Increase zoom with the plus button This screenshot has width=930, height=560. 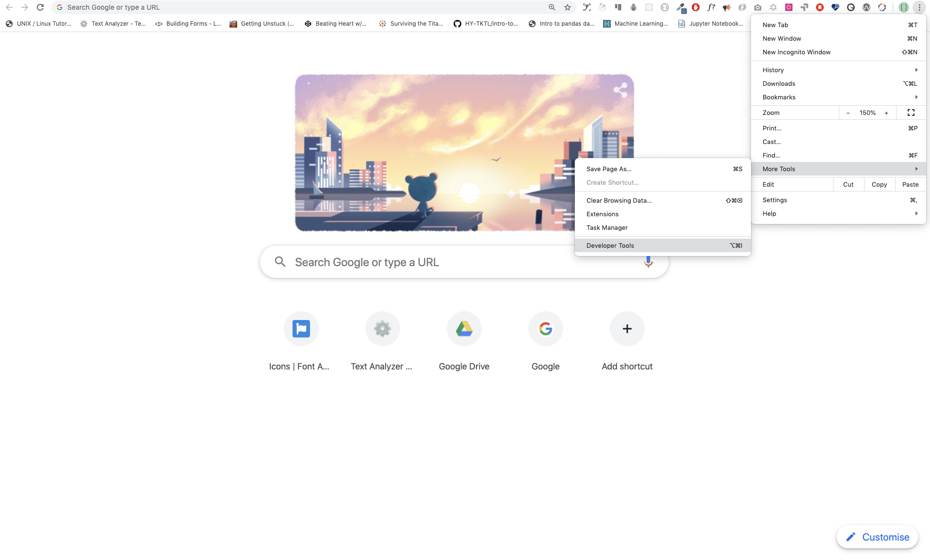coord(886,113)
